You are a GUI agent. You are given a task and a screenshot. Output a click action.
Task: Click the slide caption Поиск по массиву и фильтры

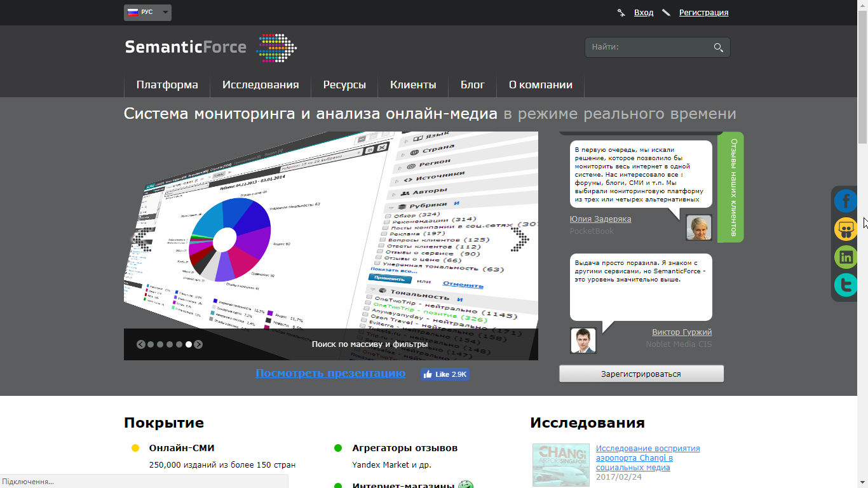click(x=370, y=344)
